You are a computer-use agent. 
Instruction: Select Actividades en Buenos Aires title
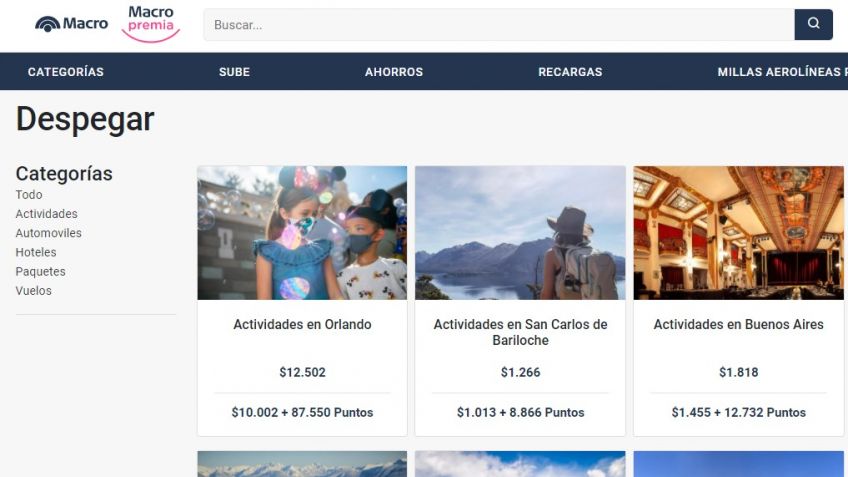tap(739, 324)
